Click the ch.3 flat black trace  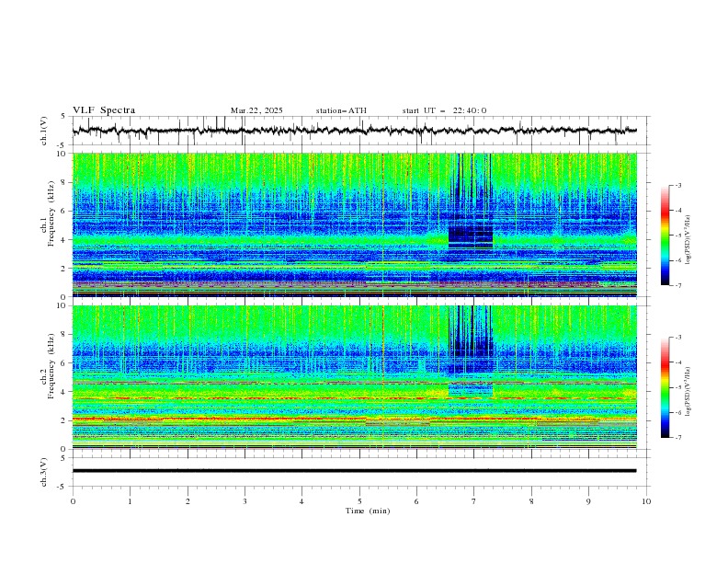(354, 471)
